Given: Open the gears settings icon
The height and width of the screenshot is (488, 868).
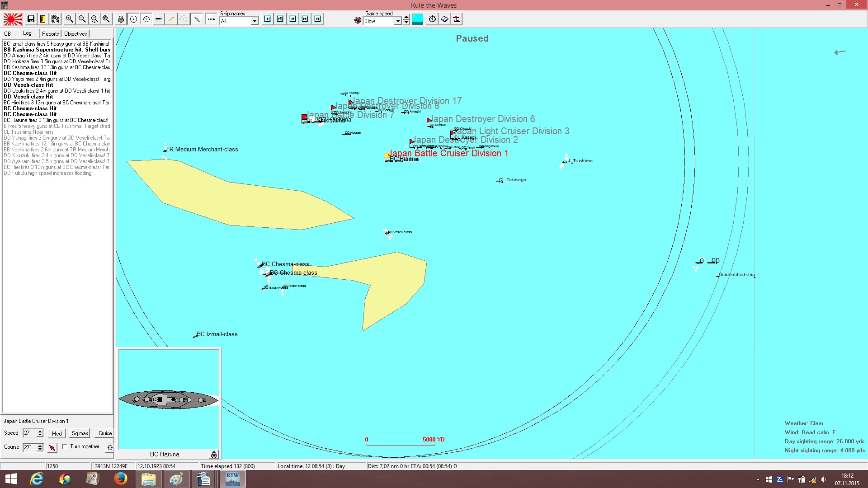Looking at the screenshot, I should click(55, 19).
